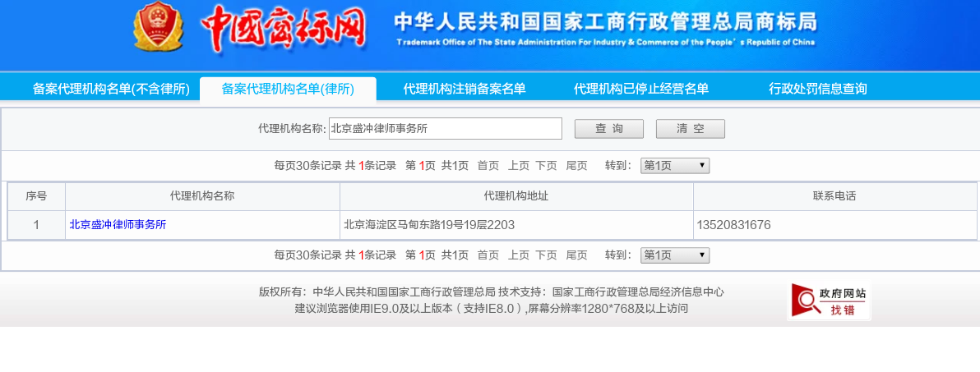This screenshot has width=980, height=372.
Task: Select phone number 13520831676 cell
Action: pos(834,225)
